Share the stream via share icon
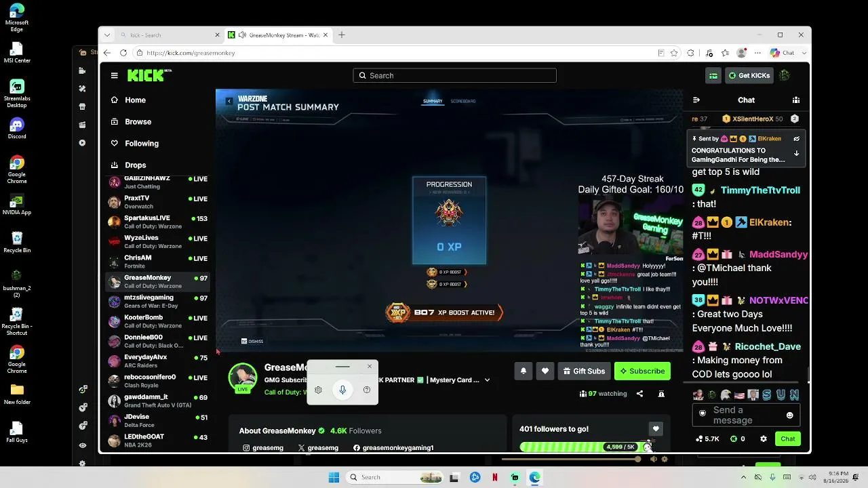This screenshot has height=488, width=868. point(639,394)
